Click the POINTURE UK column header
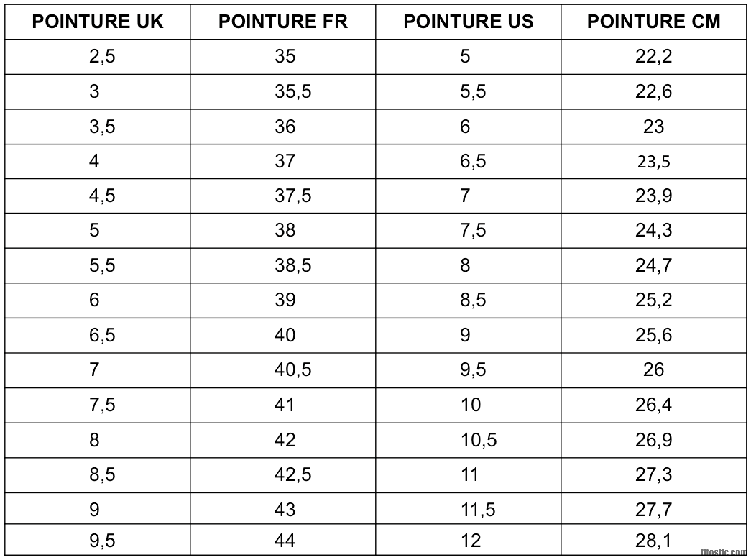Screen dimensions: 751x560 (97, 22)
